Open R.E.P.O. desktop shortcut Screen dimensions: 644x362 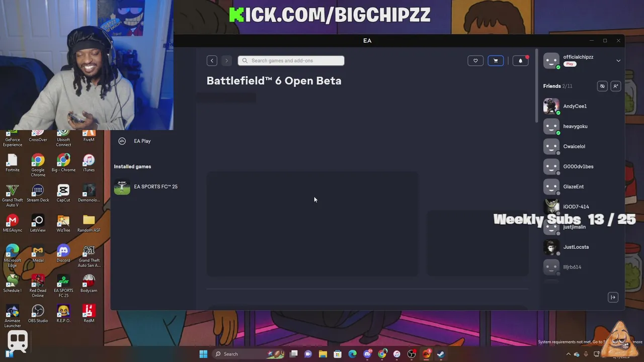[x=63, y=314]
